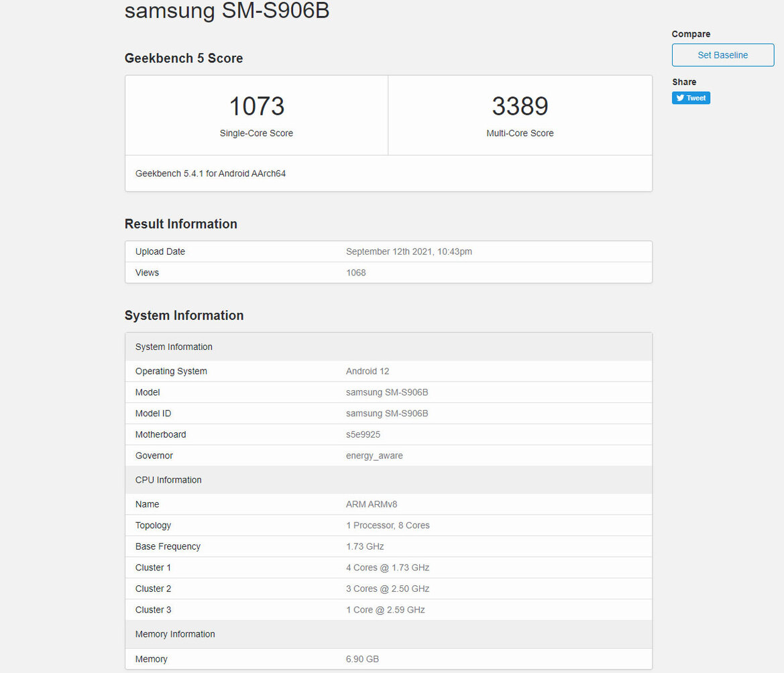Click the Views row label
The image size is (784, 673).
147,273
